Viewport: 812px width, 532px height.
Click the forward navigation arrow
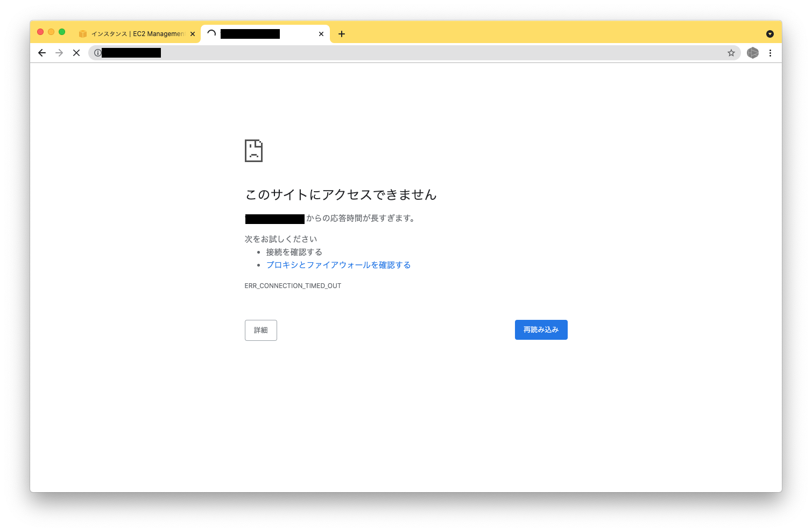[59, 53]
